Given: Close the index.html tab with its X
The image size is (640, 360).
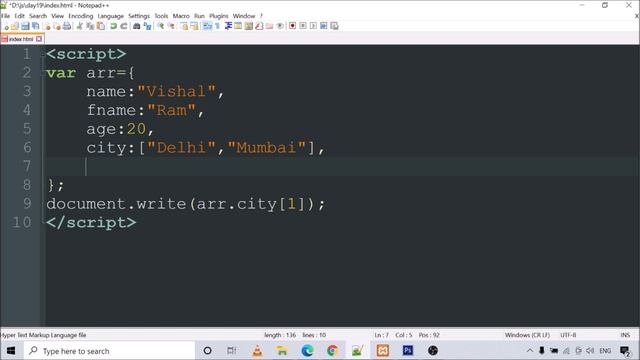Looking at the screenshot, I should coord(39,39).
